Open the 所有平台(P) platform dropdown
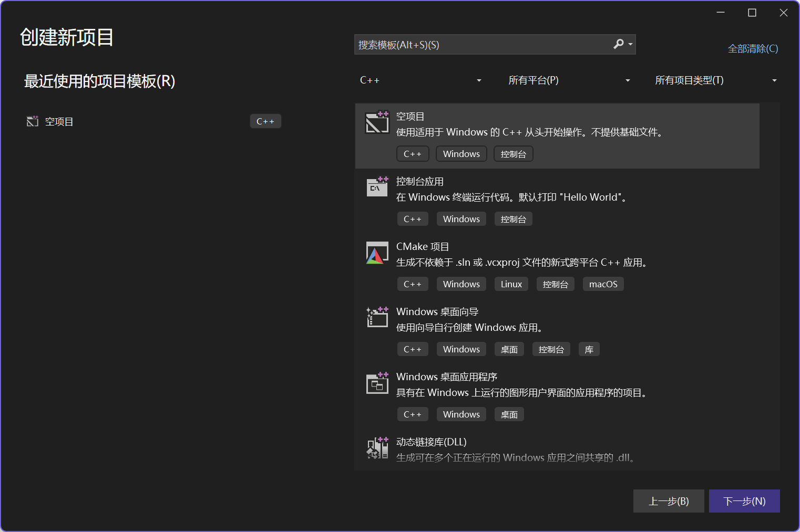The image size is (800, 532). coord(569,80)
